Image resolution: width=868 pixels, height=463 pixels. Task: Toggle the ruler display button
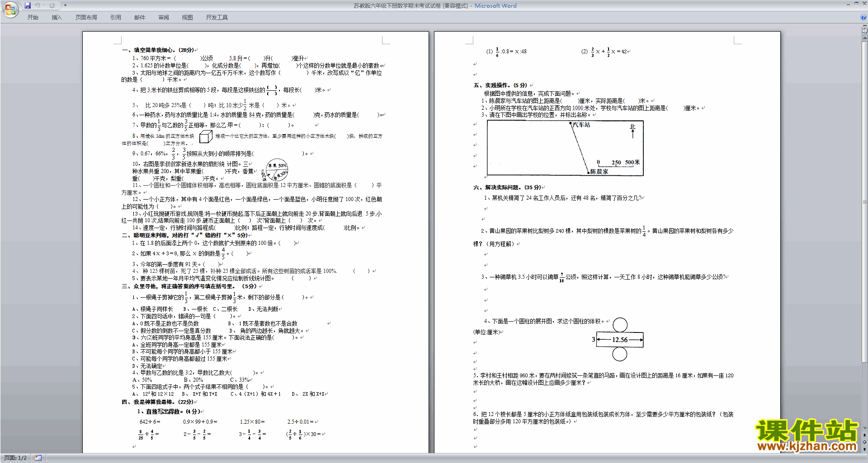tap(865, 31)
